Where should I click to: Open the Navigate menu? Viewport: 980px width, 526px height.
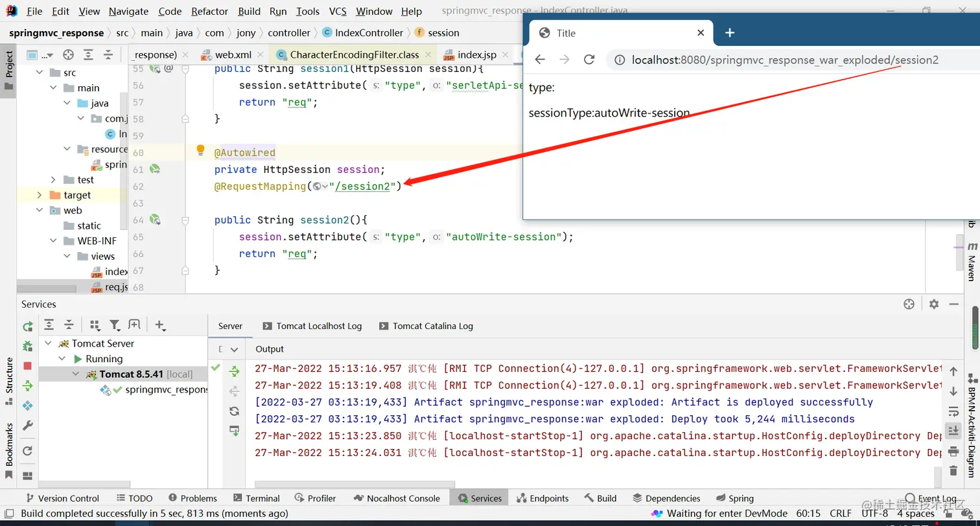click(128, 11)
